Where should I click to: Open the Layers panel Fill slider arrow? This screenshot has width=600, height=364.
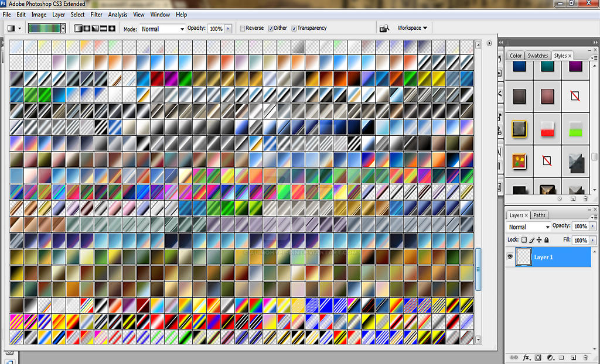[593, 240]
